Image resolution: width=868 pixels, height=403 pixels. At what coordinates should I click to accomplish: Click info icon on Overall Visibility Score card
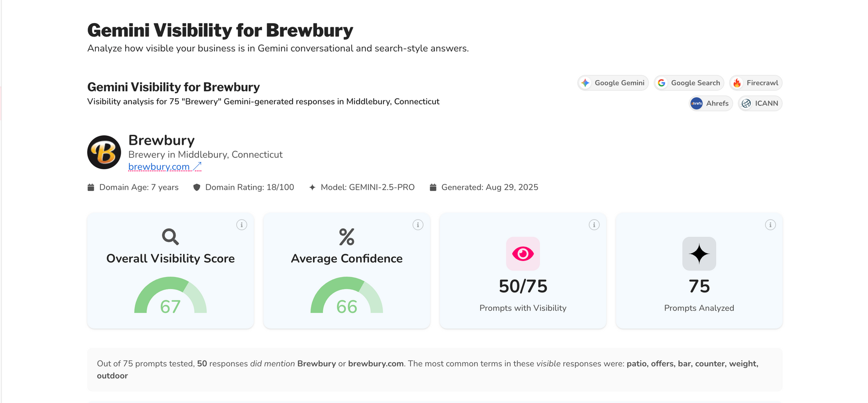[241, 225]
